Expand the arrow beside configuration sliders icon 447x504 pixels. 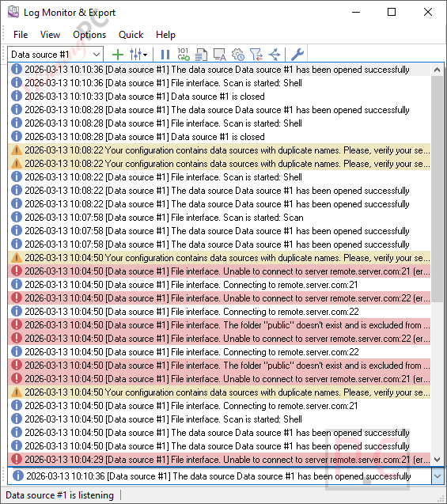(146, 55)
